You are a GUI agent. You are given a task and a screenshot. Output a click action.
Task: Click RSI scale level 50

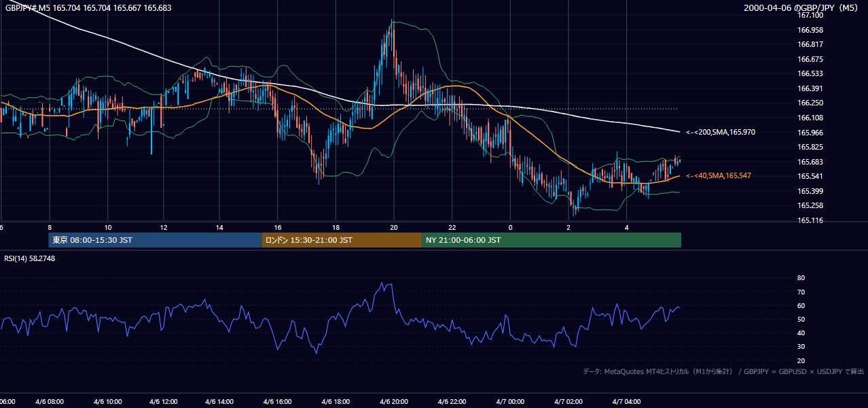coord(801,319)
